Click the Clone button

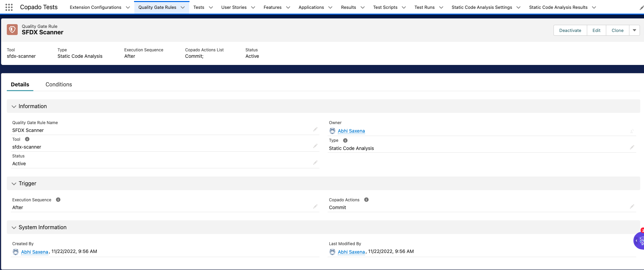[617, 30]
